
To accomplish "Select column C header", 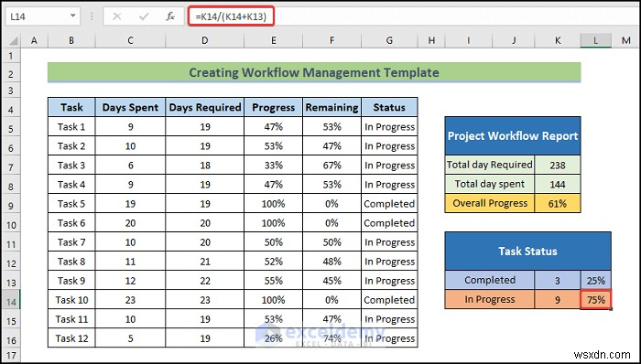I will (x=130, y=40).
